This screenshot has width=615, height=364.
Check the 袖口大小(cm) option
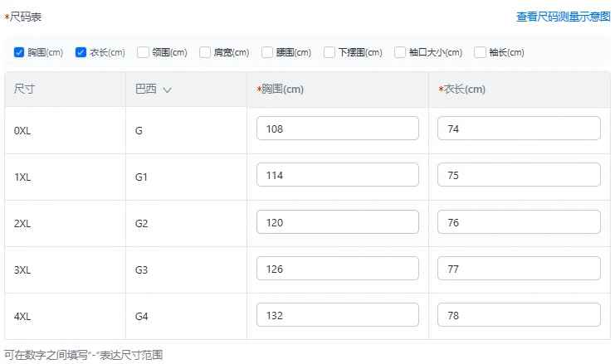point(400,52)
